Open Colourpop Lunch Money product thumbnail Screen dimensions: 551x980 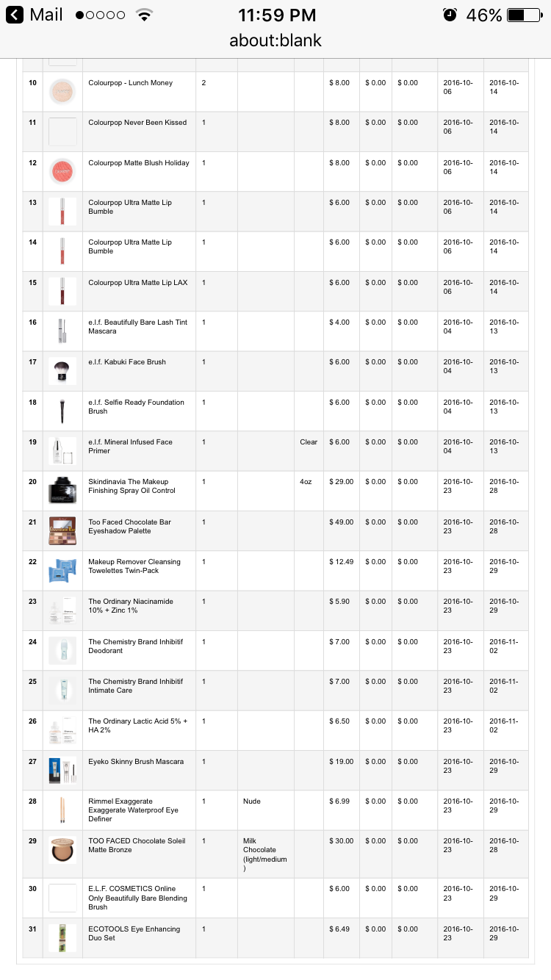62,92
